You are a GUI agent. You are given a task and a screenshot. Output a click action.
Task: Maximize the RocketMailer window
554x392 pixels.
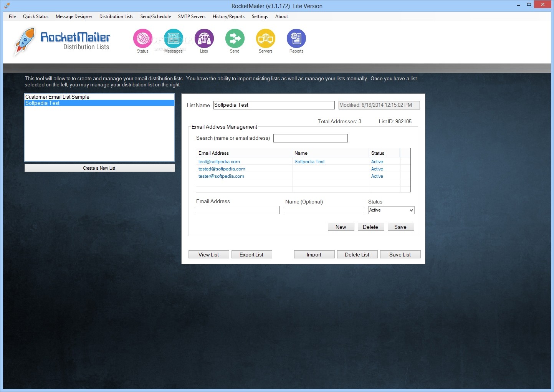(x=529, y=5)
